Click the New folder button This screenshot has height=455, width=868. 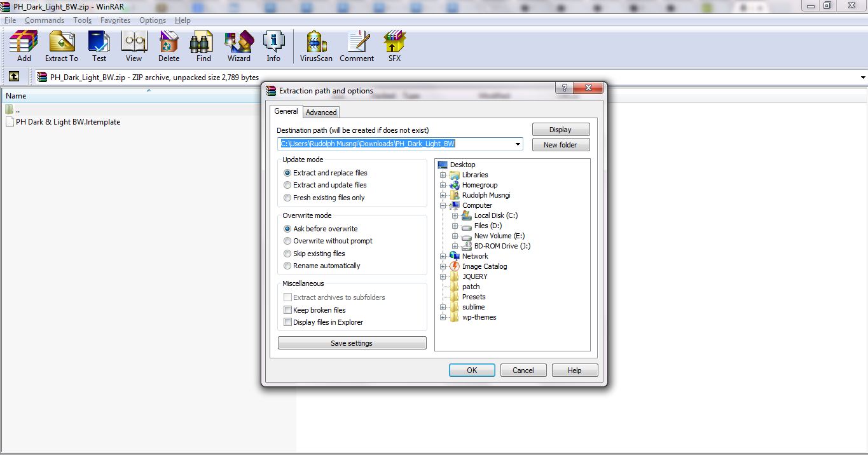tap(561, 145)
